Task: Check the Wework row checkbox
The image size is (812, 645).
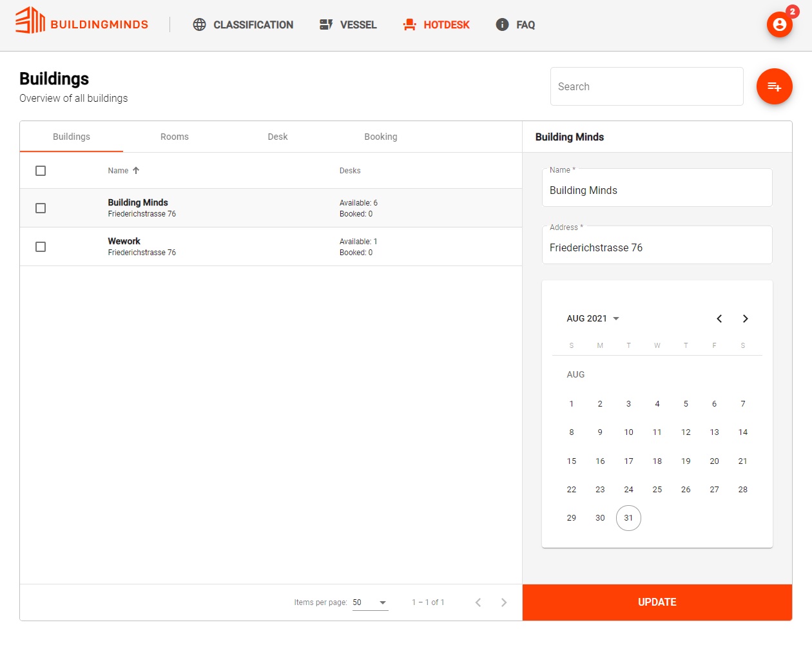Action: tap(41, 247)
